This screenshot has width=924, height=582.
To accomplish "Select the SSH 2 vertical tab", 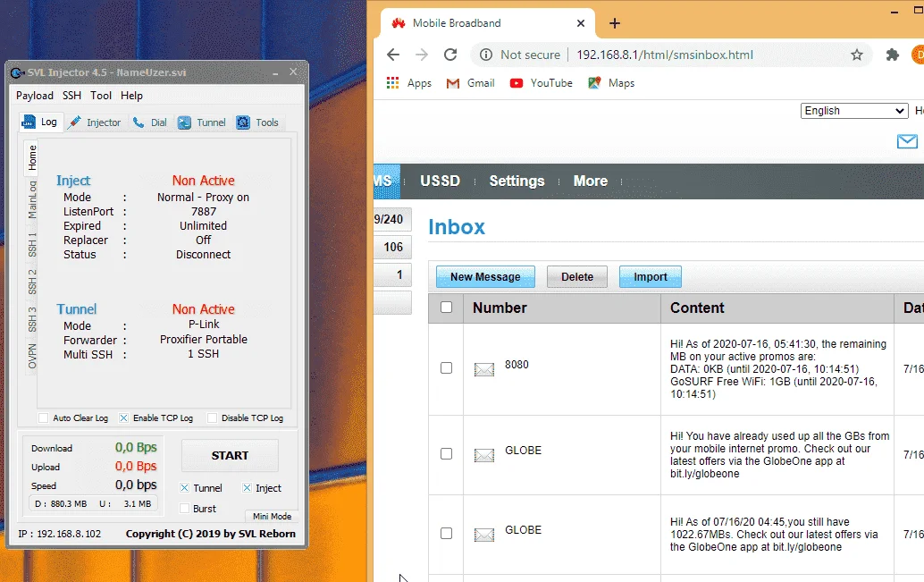I will [x=32, y=282].
